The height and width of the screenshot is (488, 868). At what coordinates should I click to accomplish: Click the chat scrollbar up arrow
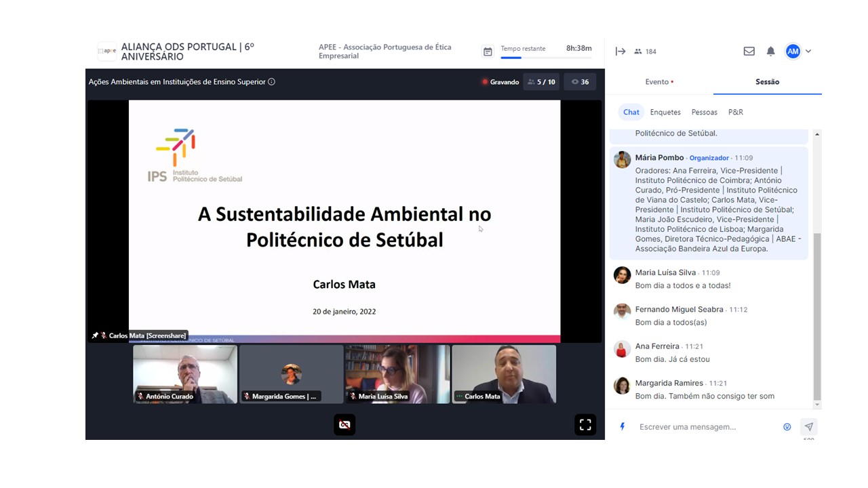tap(817, 134)
